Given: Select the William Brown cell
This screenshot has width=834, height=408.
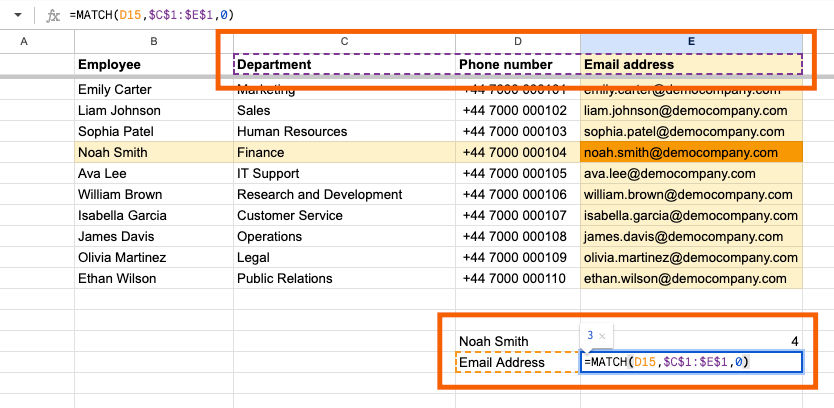Looking at the screenshot, I should [154, 194].
